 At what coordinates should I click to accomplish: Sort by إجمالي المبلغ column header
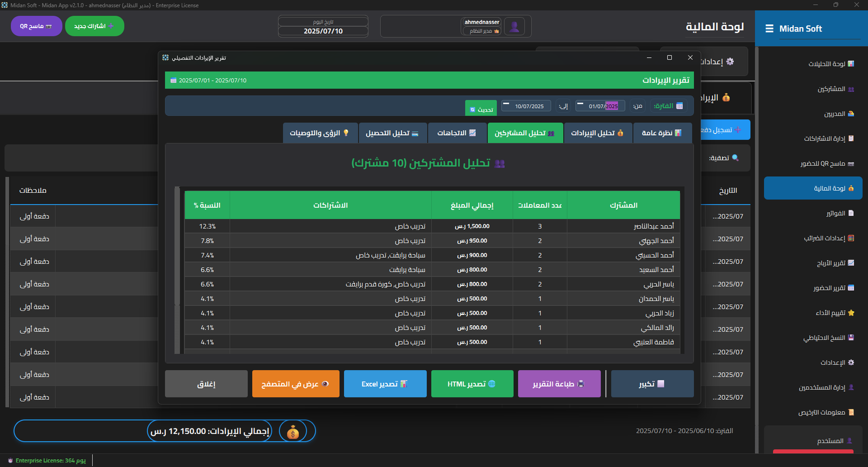coord(472,205)
